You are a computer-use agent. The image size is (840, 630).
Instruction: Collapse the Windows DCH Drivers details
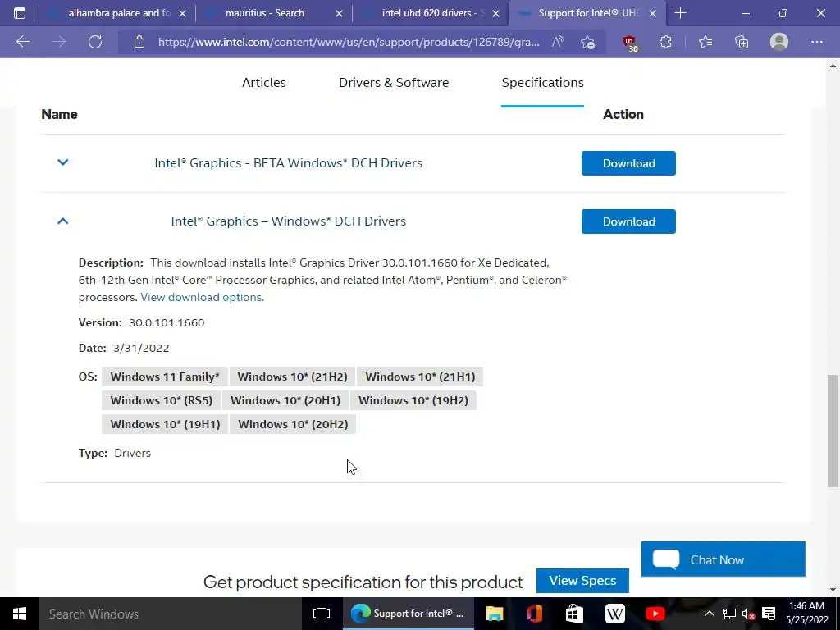(62, 221)
